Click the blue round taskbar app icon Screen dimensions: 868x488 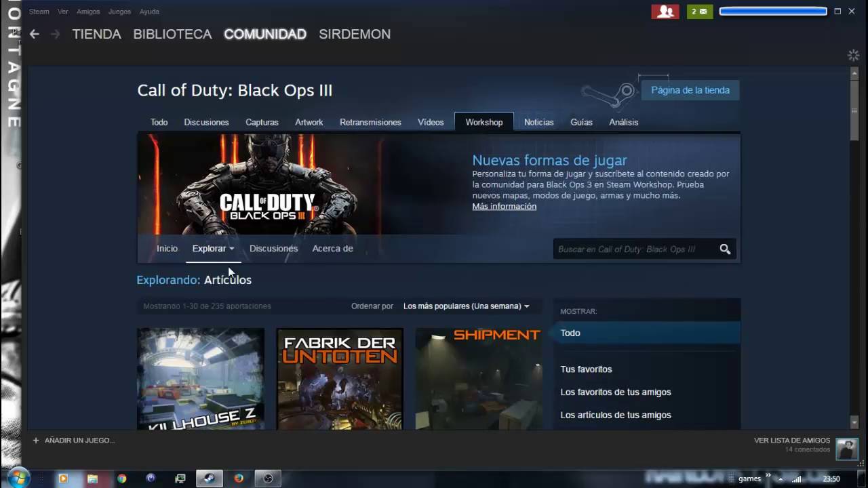click(151, 479)
